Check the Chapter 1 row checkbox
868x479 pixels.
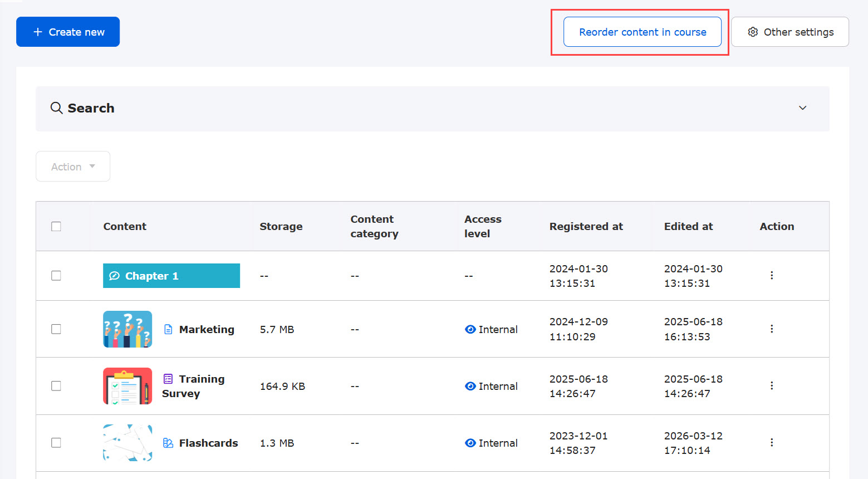coord(56,276)
